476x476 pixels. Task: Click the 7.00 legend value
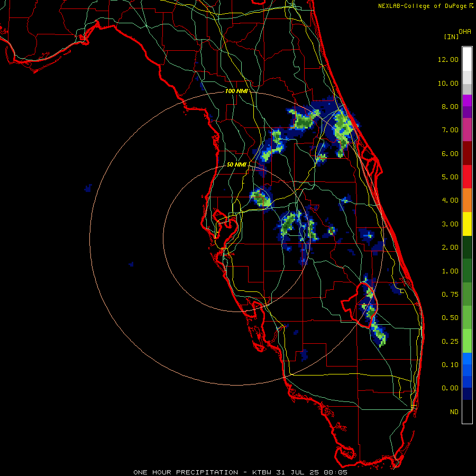coord(450,130)
